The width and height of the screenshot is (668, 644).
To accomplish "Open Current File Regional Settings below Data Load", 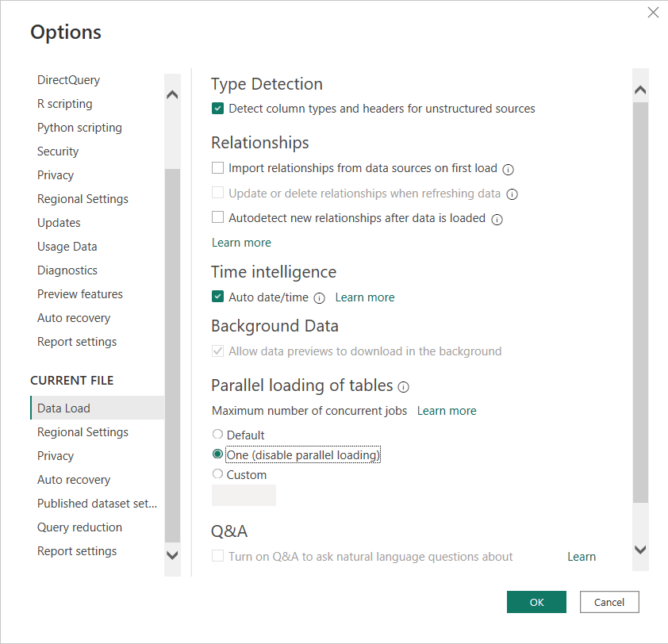I will point(83,432).
